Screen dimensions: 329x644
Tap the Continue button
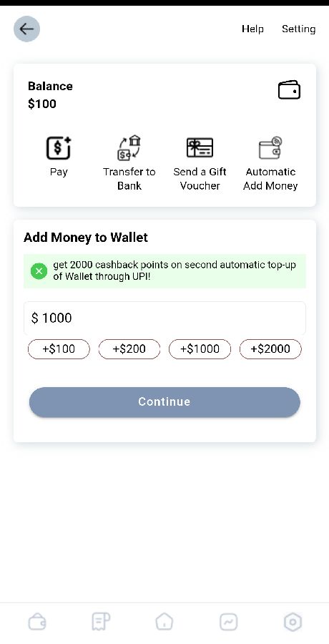click(x=164, y=401)
